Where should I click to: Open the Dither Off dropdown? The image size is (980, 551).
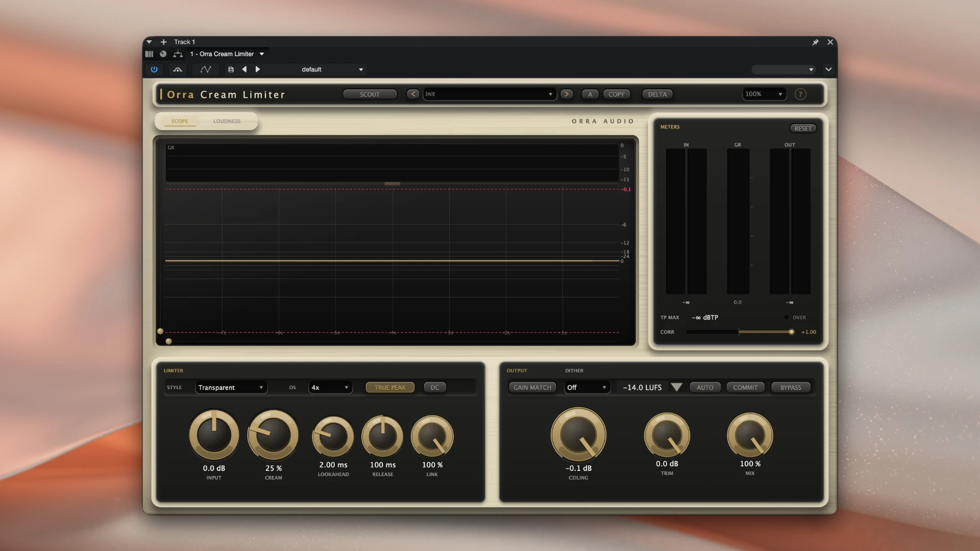click(x=586, y=388)
